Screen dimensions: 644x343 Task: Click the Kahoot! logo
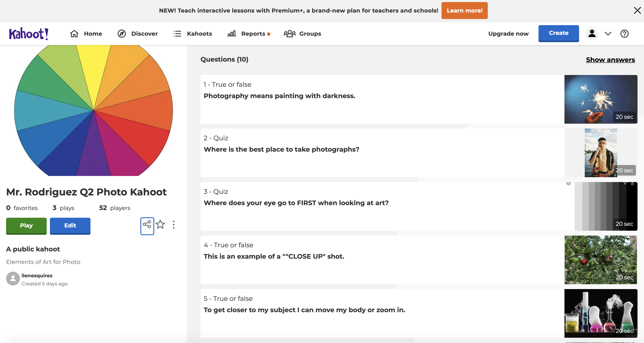tap(29, 33)
